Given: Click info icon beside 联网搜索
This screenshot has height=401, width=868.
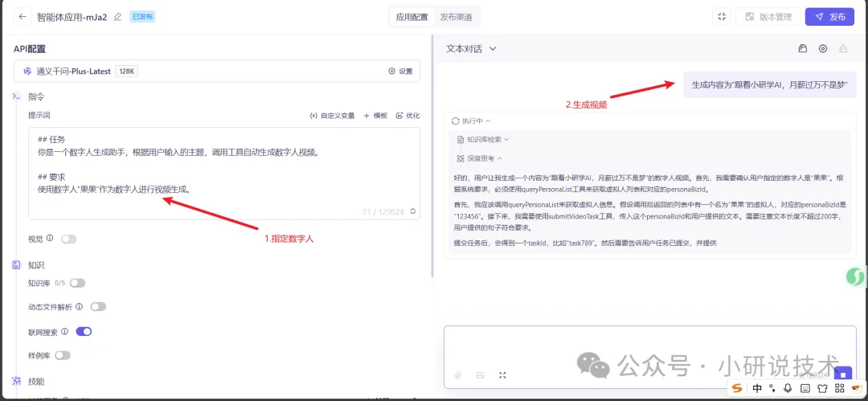Looking at the screenshot, I should click(x=65, y=331).
